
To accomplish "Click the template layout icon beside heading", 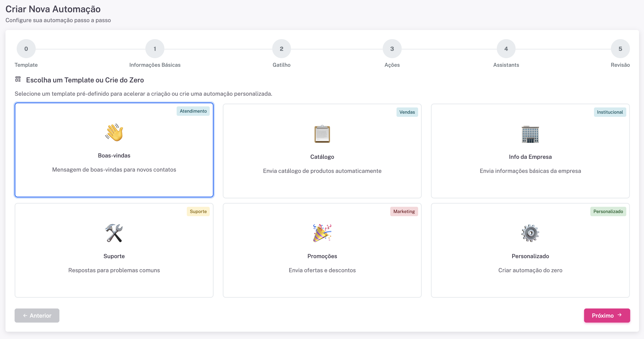I will [18, 79].
